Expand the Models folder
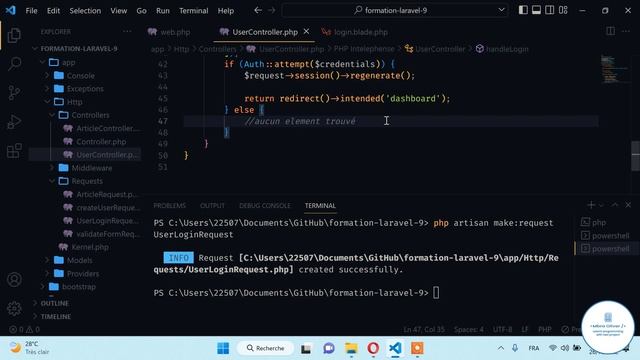 79,260
